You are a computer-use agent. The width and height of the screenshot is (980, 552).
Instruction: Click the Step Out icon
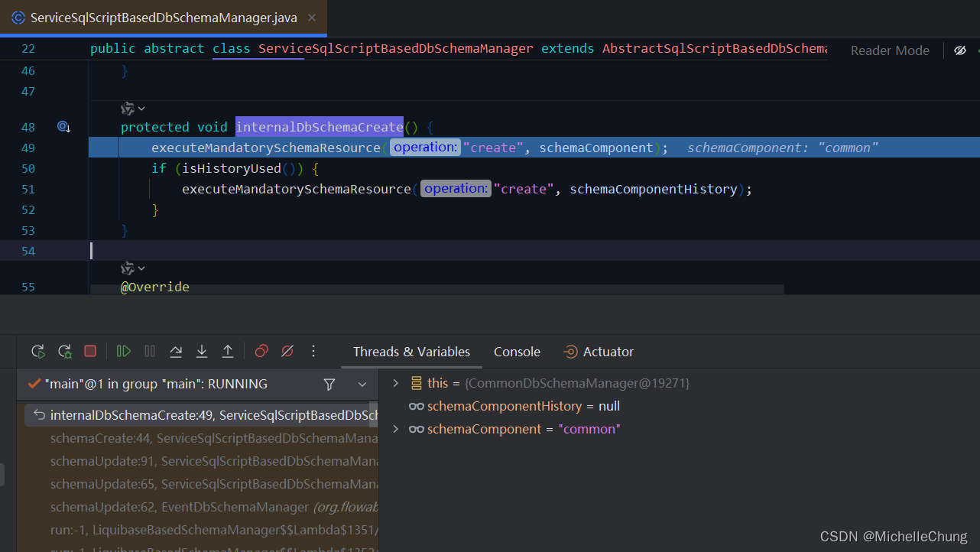point(228,352)
